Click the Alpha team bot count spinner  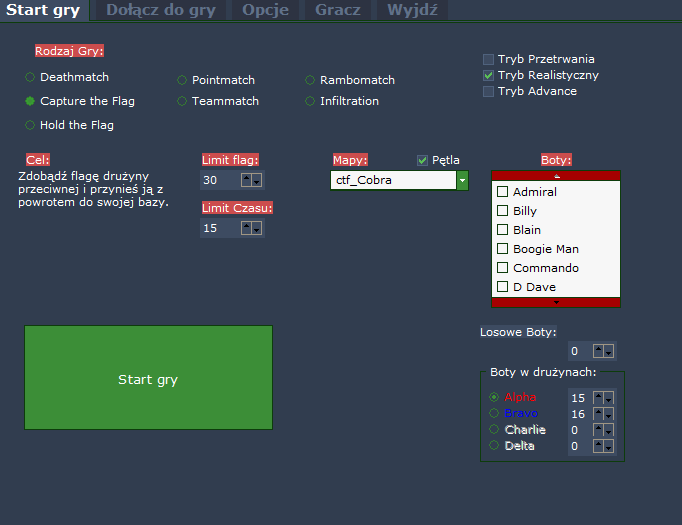coord(604,398)
